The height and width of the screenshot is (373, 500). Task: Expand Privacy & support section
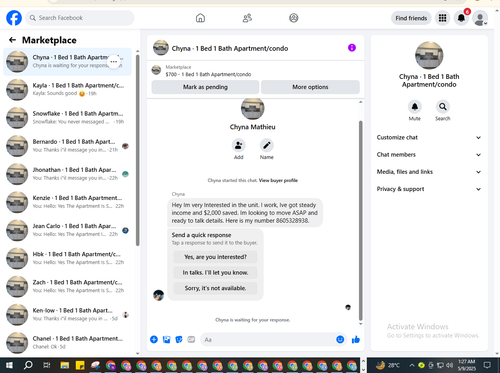pos(429,189)
